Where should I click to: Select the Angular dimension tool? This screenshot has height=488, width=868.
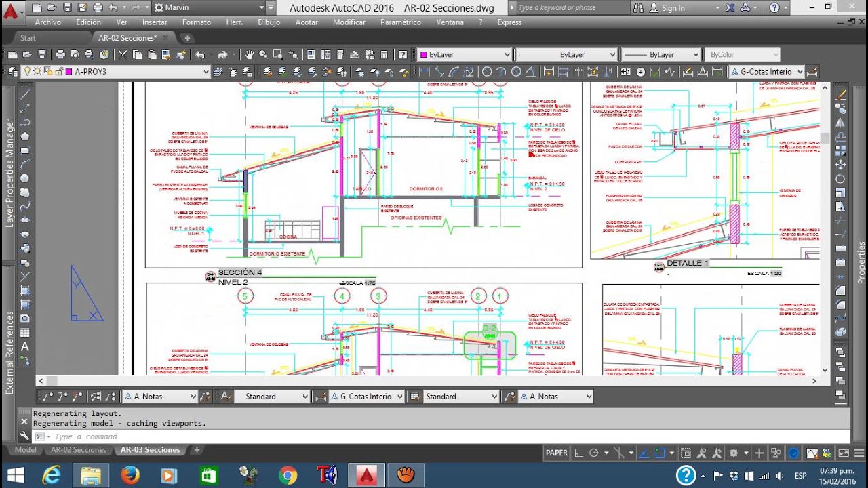point(532,71)
